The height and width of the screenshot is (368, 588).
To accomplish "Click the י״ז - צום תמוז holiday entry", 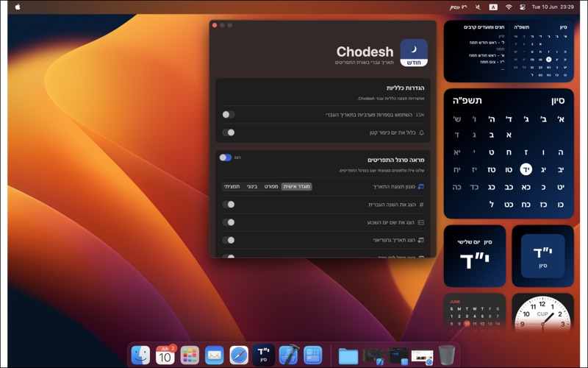I will click(492, 62).
